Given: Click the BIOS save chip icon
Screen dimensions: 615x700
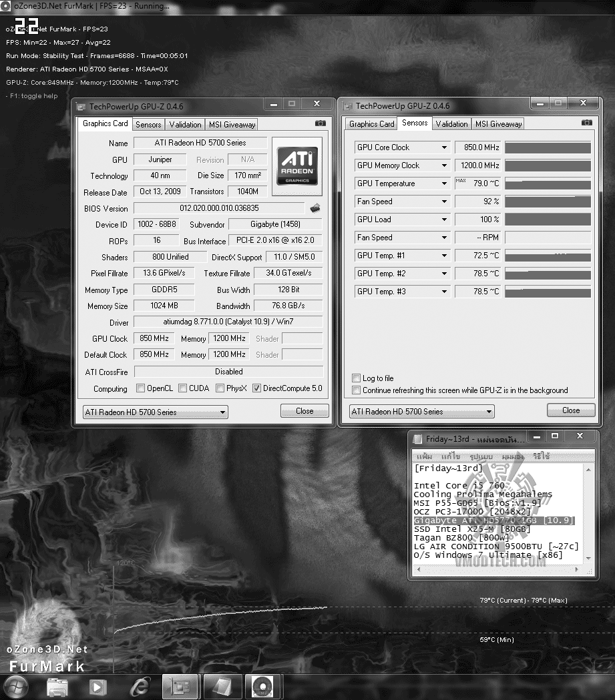Looking at the screenshot, I should [x=315, y=208].
